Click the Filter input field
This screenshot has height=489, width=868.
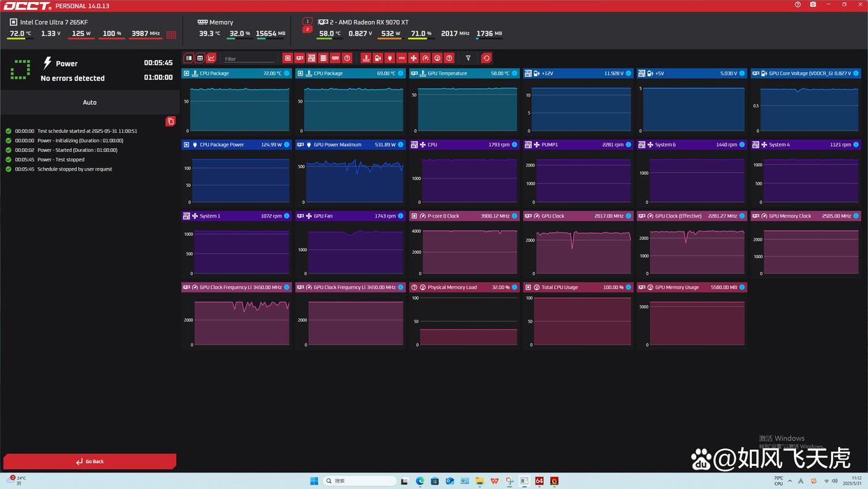tap(249, 59)
